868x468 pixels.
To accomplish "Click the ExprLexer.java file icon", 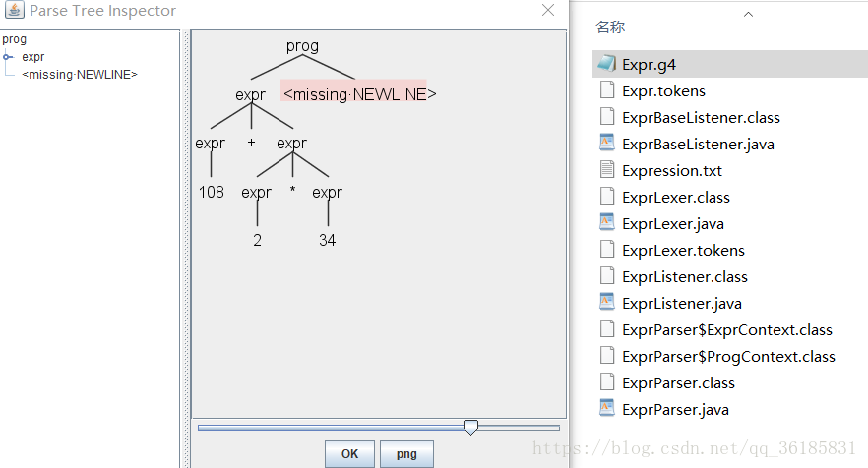I will (607, 223).
